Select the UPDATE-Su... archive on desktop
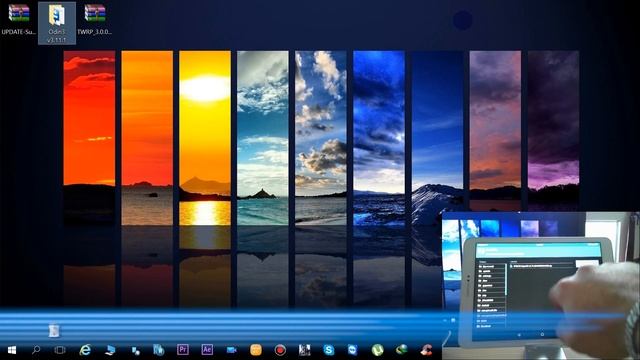Screen dimensions: 640x360 [19, 19]
